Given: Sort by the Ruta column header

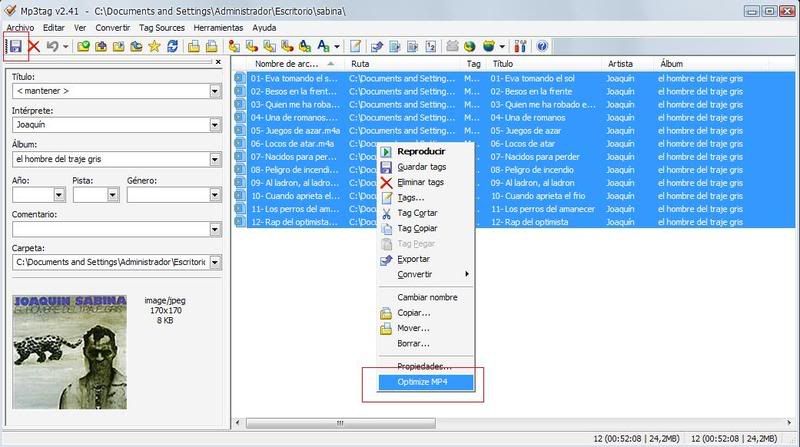Looking at the screenshot, I should [403, 64].
